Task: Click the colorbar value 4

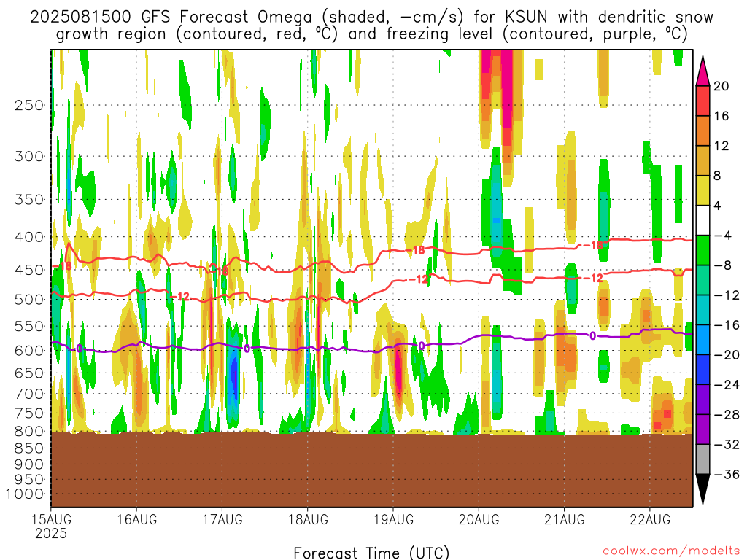Action: coord(718,206)
